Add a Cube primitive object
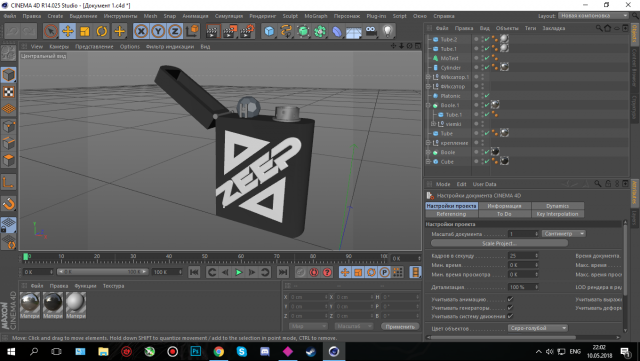640x361 pixels. (269, 31)
